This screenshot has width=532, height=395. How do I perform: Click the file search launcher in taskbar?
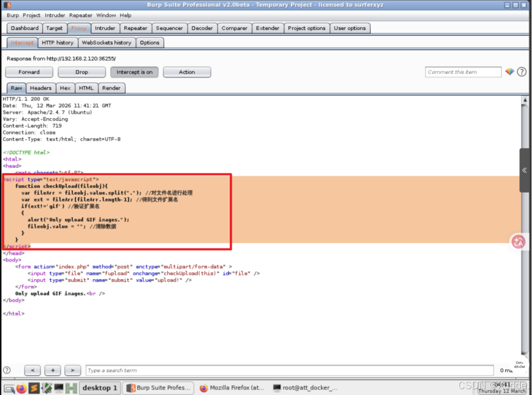9,388
